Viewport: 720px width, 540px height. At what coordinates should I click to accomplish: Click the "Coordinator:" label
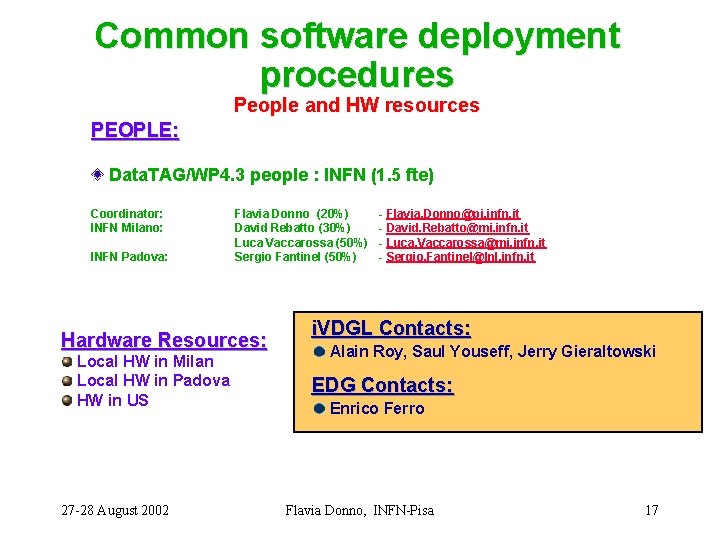click(127, 214)
